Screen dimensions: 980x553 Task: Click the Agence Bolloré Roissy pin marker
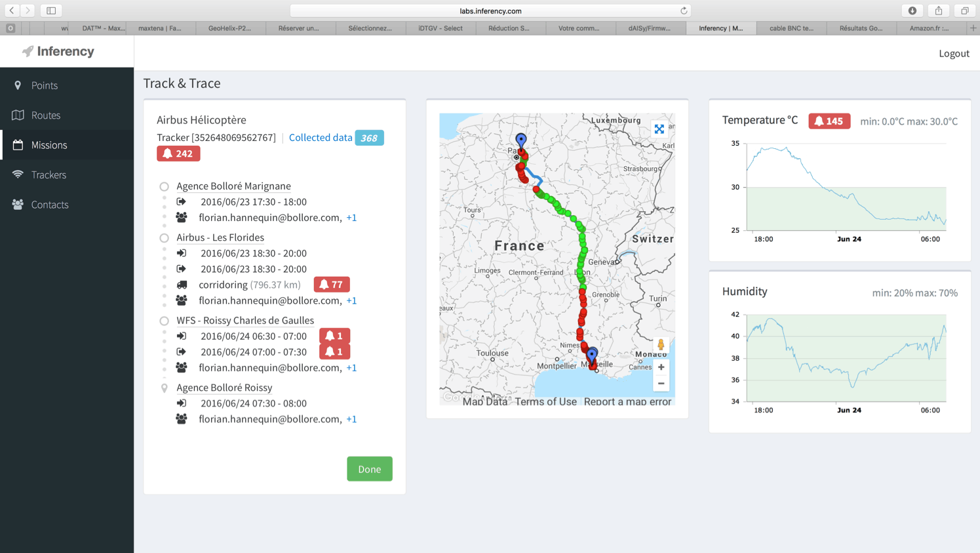[x=164, y=388]
